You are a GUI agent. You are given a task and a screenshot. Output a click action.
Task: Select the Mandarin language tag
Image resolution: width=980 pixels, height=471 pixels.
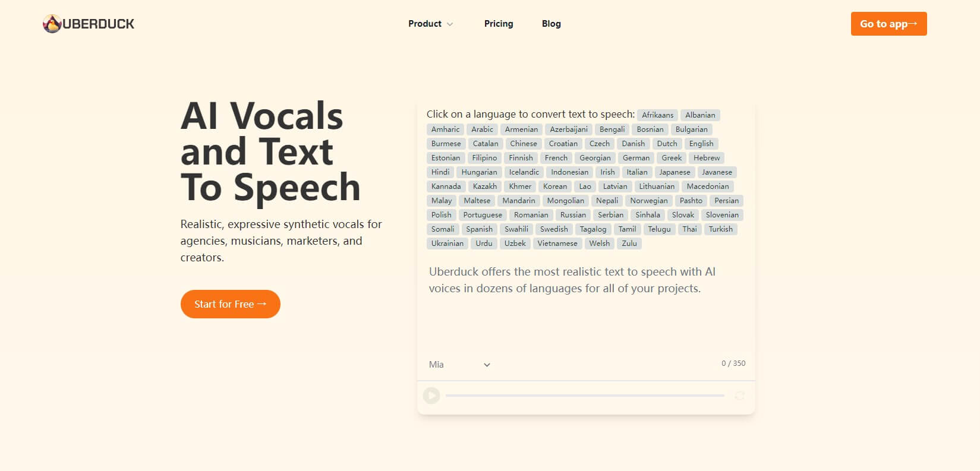519,201
